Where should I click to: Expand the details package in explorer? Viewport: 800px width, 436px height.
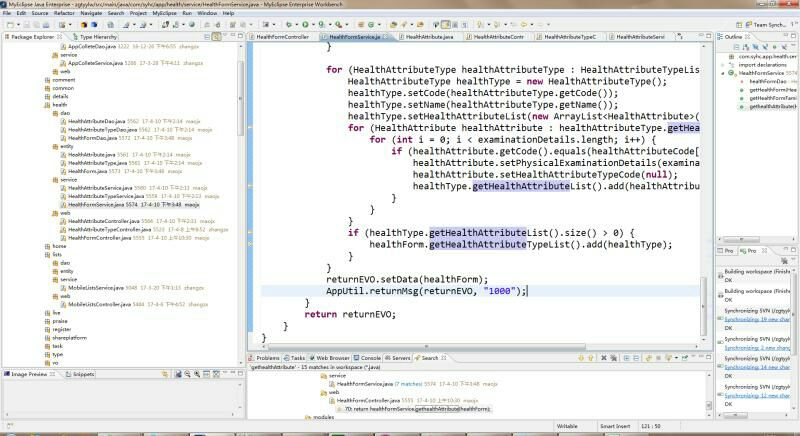60,96
